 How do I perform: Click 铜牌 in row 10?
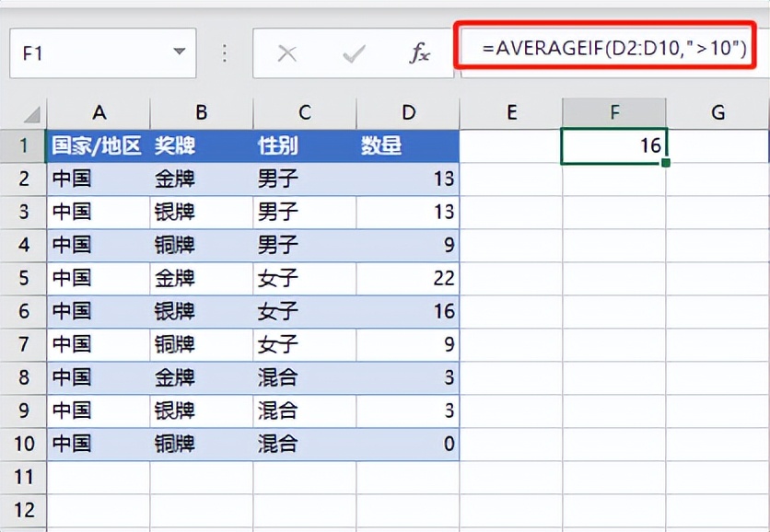pos(175,444)
